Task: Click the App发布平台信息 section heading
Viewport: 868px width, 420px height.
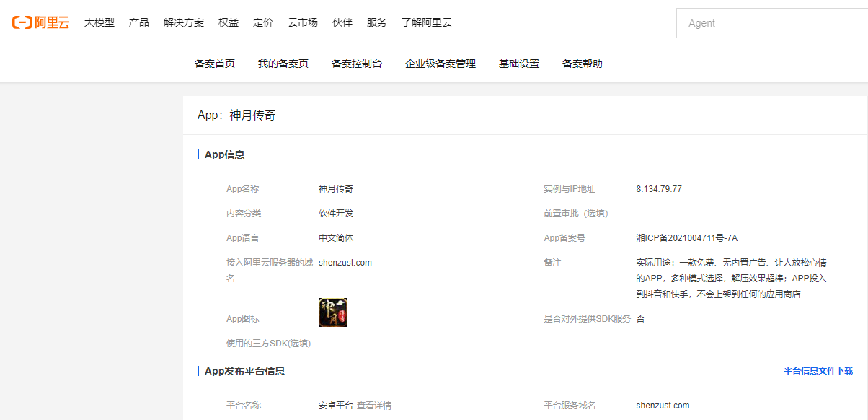Action: (x=244, y=371)
